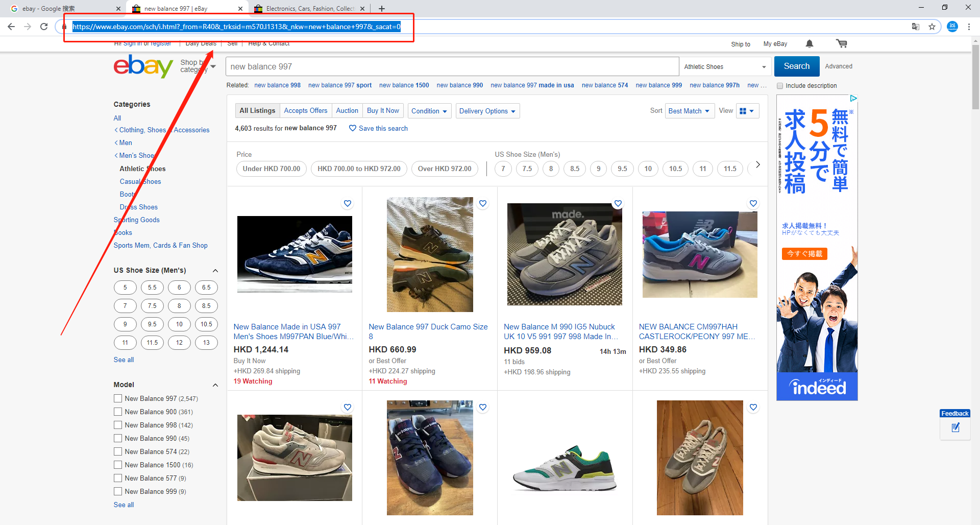
Task: Watchlist the 997 Duck Camo listing
Action: click(x=483, y=203)
